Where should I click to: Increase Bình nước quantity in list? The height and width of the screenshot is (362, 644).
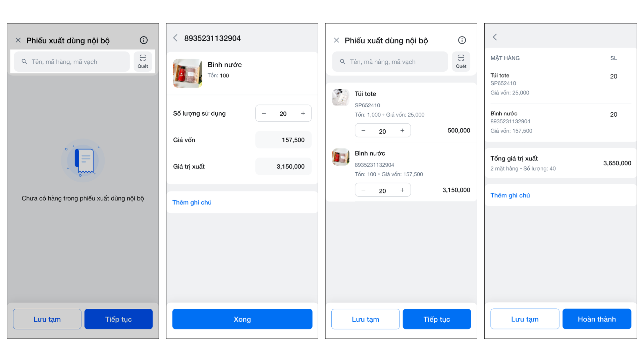click(402, 190)
